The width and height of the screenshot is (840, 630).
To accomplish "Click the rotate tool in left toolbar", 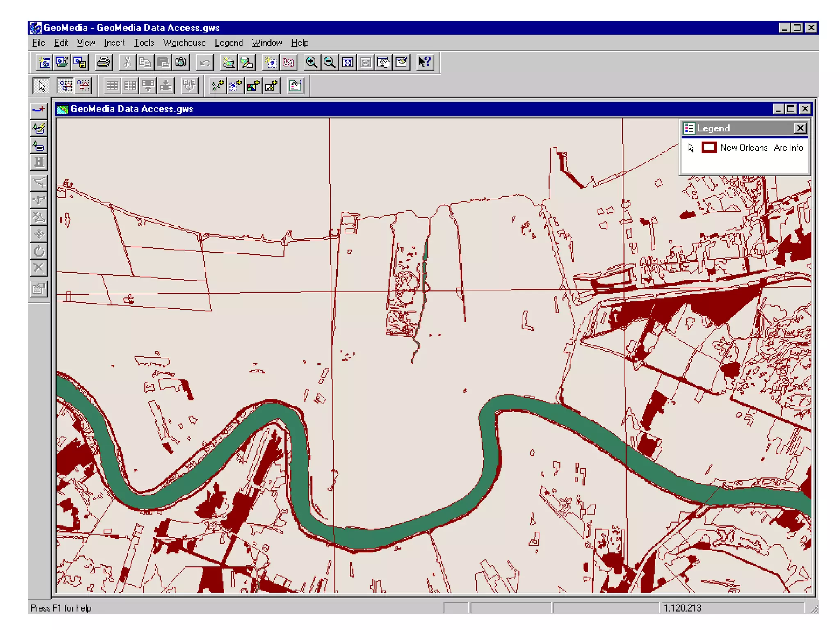I will click(39, 251).
